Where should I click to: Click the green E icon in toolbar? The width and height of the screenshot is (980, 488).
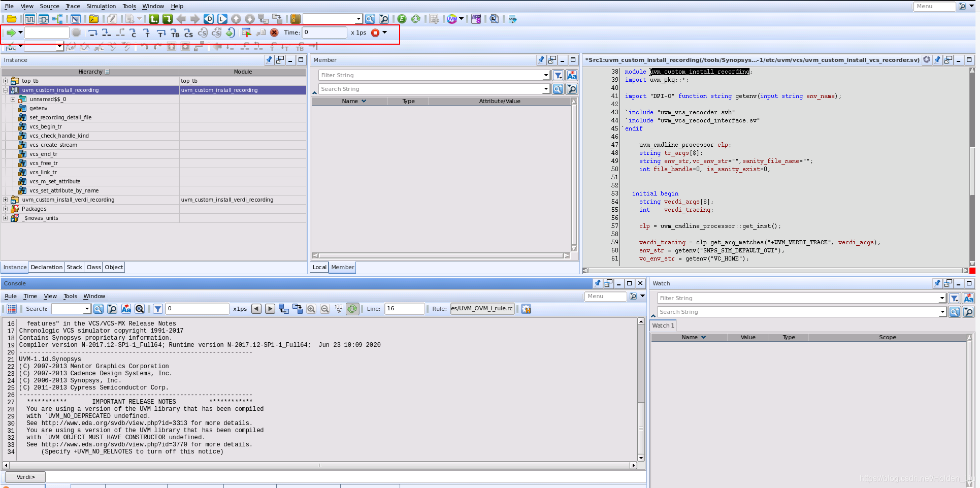pyautogui.click(x=402, y=19)
